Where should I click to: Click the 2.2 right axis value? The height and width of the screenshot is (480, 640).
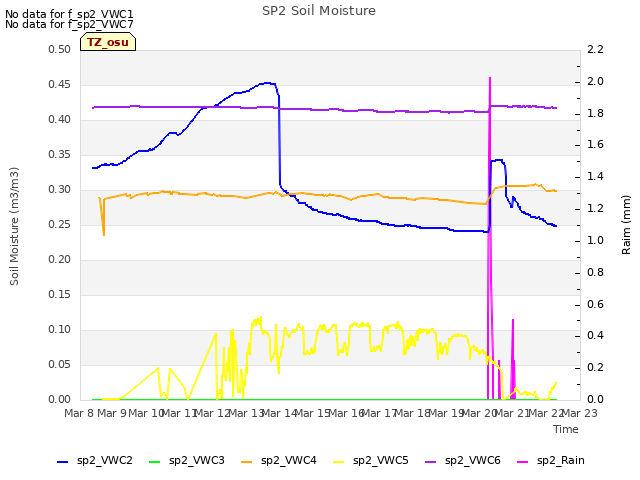[x=595, y=49]
